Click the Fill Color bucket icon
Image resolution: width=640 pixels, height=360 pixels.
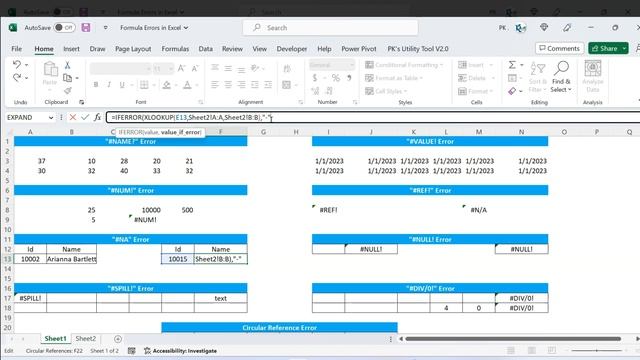pyautogui.click(x=167, y=84)
